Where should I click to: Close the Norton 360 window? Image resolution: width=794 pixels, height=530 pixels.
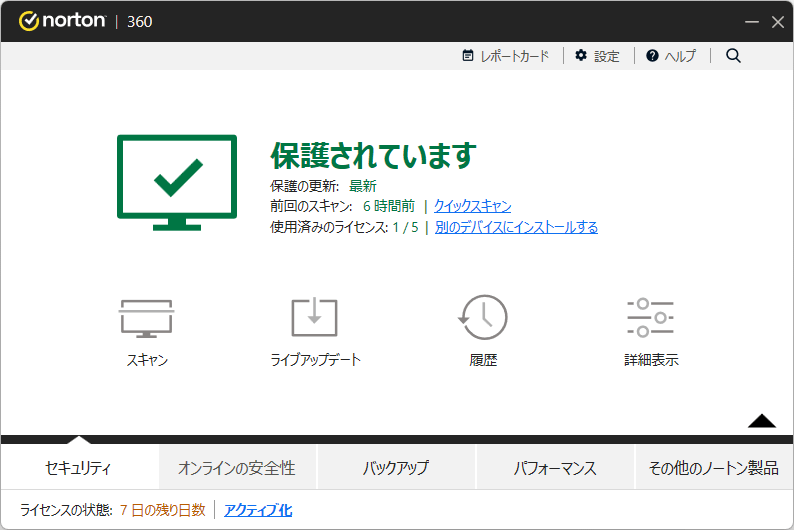click(778, 22)
